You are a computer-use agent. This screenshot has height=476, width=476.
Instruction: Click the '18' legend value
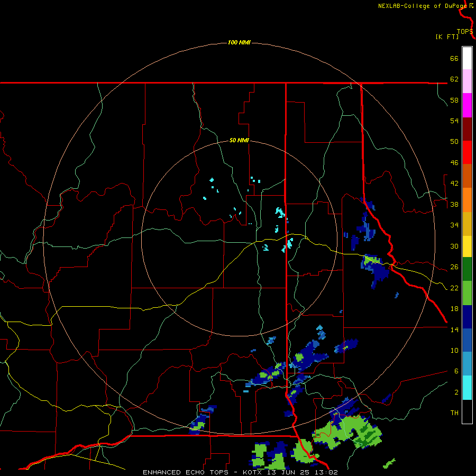click(x=454, y=309)
